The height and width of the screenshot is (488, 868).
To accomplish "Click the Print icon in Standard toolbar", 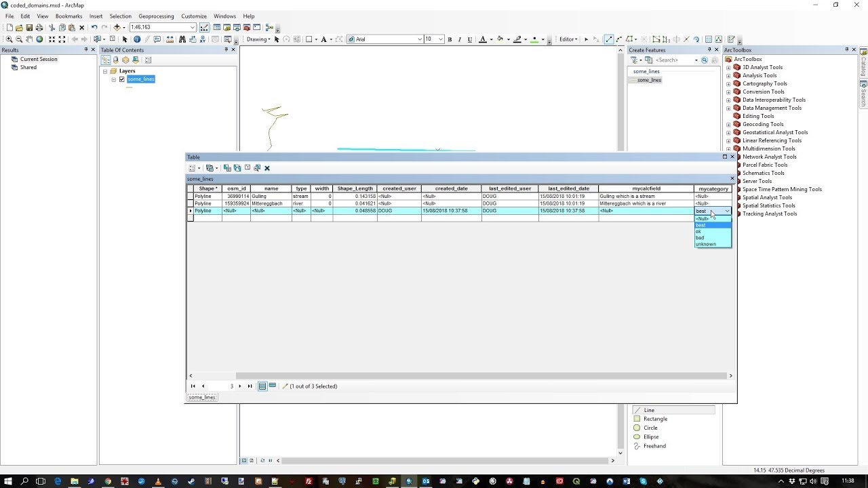I will click(x=39, y=28).
